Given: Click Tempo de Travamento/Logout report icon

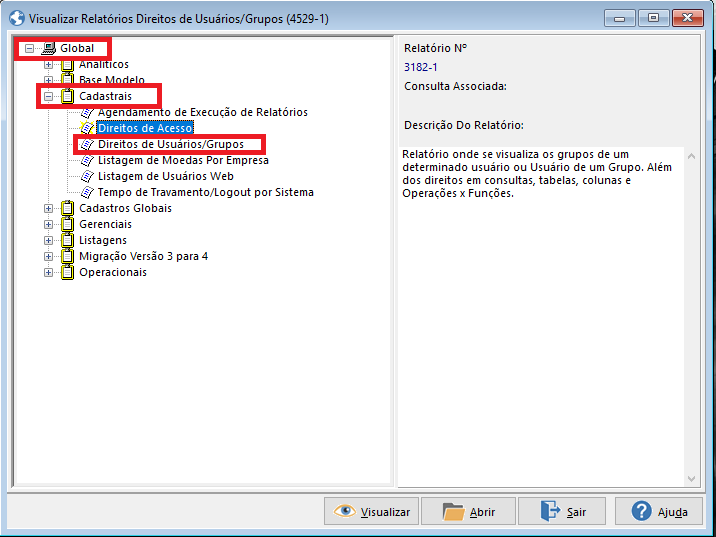Looking at the screenshot, I should [87, 192].
